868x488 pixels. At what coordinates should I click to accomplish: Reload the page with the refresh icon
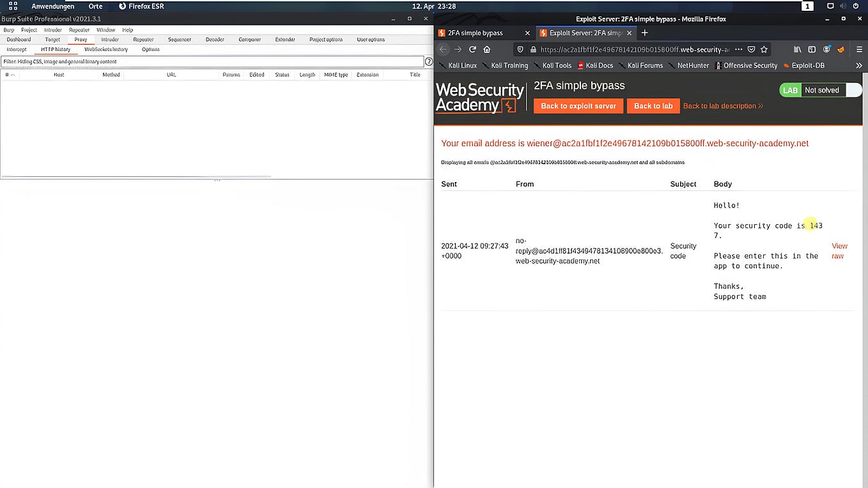pyautogui.click(x=472, y=49)
